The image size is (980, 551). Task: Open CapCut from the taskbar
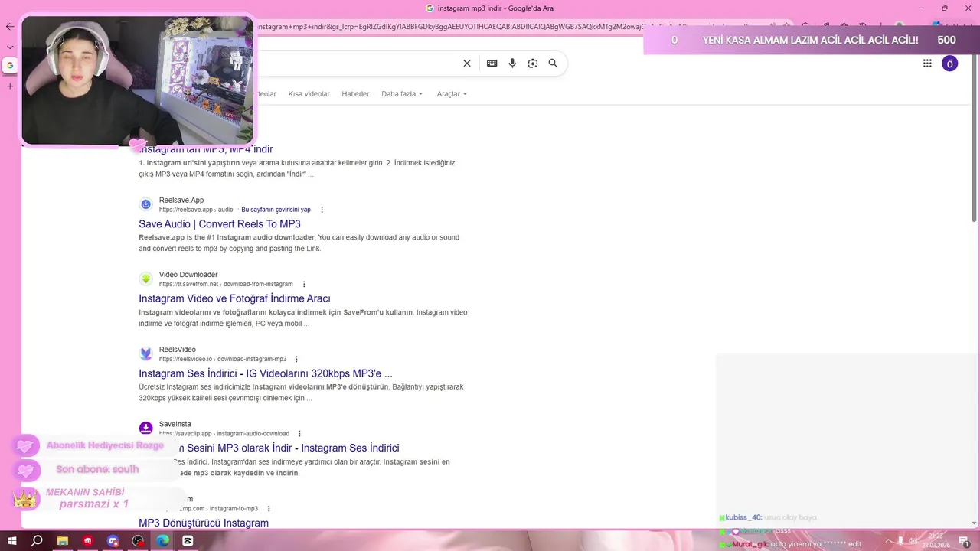point(188,541)
